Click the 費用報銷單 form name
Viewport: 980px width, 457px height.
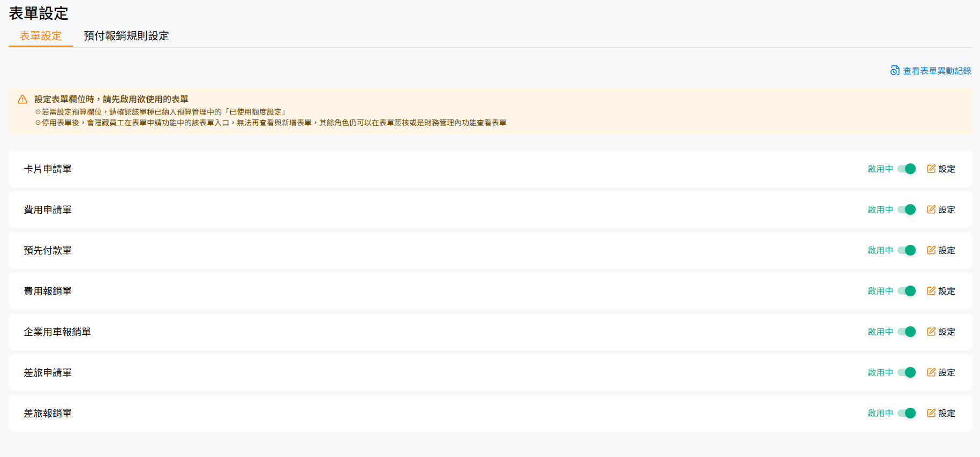click(48, 291)
